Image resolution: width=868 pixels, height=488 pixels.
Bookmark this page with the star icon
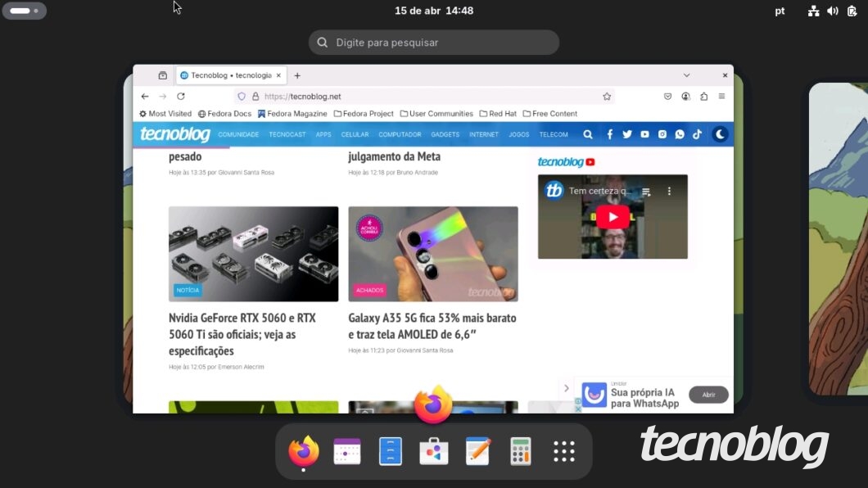(x=607, y=97)
